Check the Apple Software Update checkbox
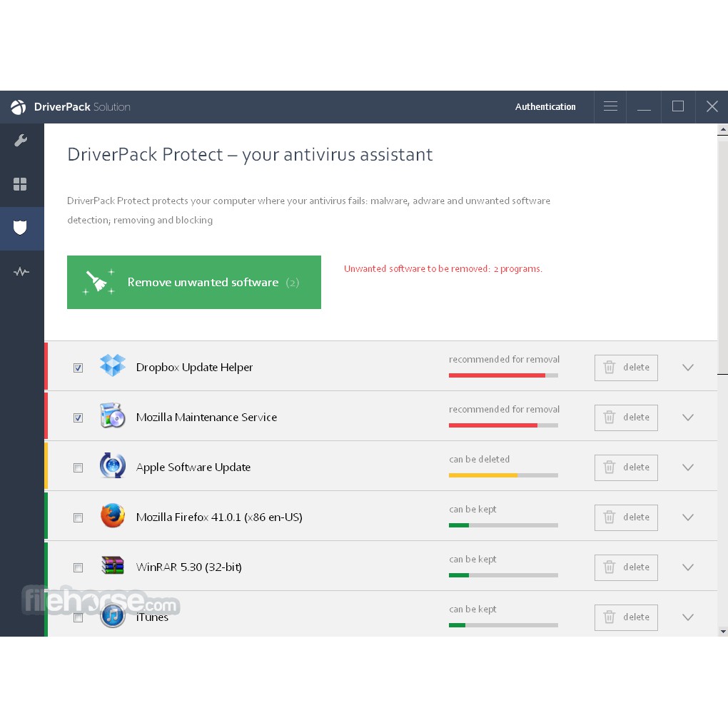Image resolution: width=728 pixels, height=728 pixels. pos(78,467)
